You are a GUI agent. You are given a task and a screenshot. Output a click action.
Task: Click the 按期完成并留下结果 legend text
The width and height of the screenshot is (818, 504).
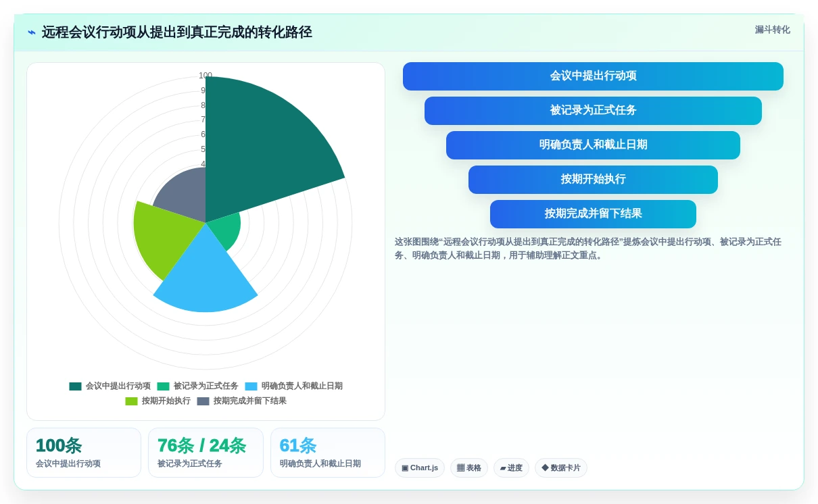pyautogui.click(x=250, y=401)
